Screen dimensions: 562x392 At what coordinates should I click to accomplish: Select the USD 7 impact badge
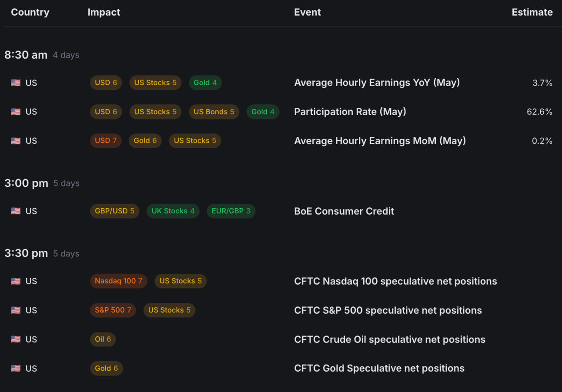click(106, 141)
